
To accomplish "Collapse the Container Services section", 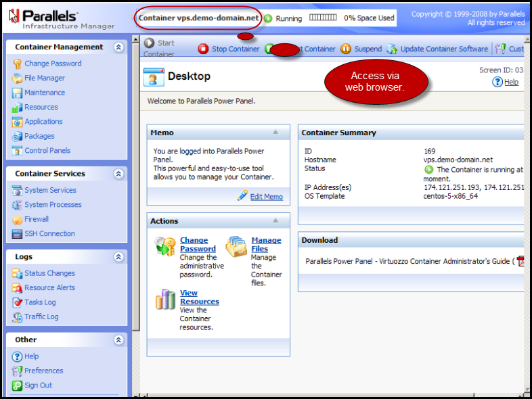I will tap(118, 174).
